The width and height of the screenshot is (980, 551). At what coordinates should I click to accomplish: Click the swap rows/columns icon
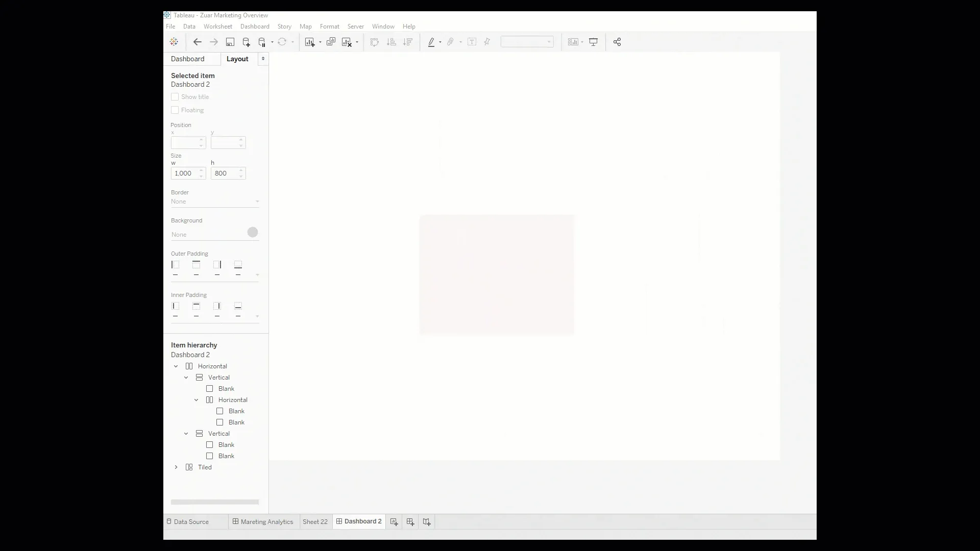tap(374, 42)
